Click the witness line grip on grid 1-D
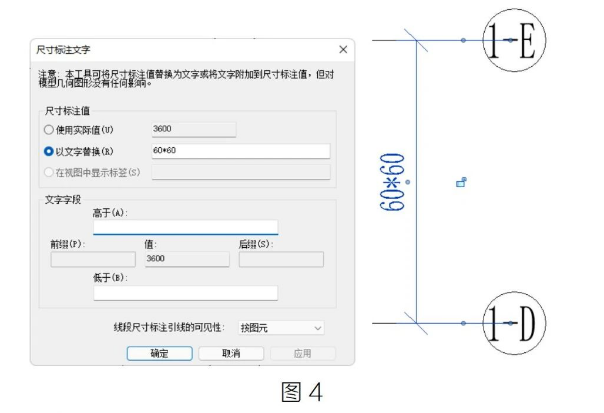 pos(463,323)
